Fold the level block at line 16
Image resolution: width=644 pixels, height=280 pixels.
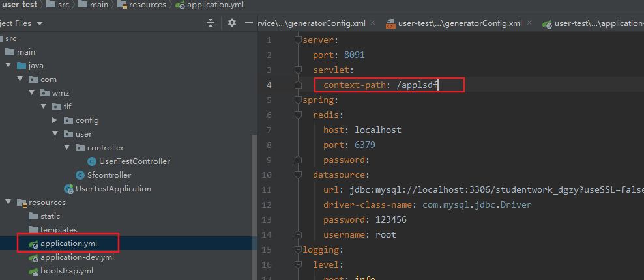coord(298,264)
